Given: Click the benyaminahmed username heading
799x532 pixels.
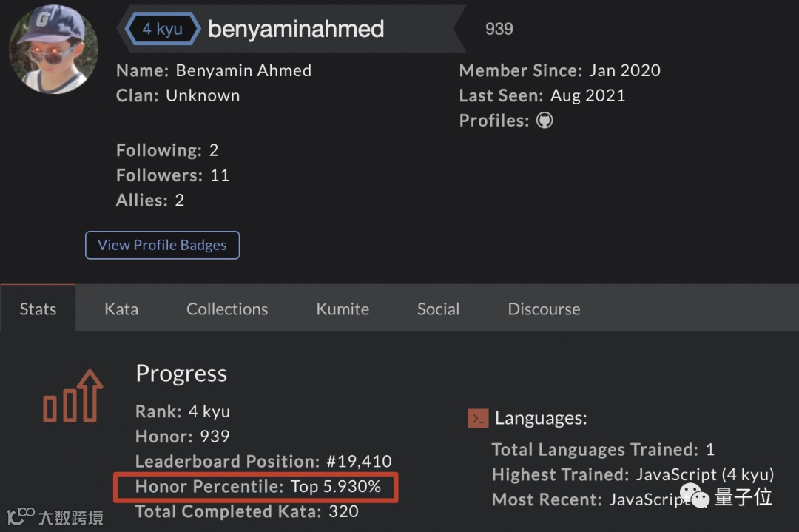Looking at the screenshot, I should pyautogui.click(x=296, y=29).
